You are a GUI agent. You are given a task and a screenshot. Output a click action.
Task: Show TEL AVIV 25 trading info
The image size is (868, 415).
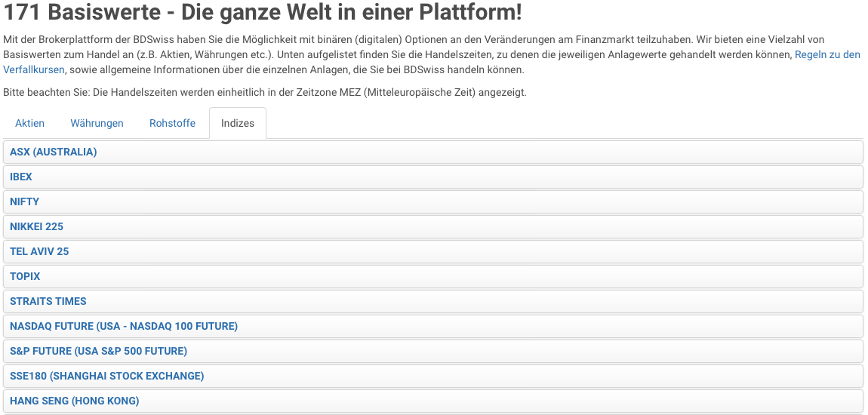tap(433, 252)
